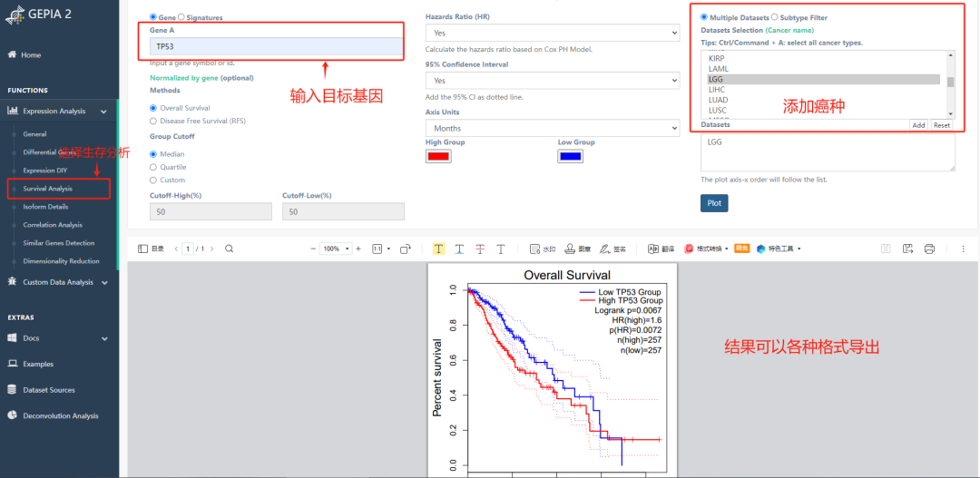980x478 pixels.
Task: Open Dimensionality Reduction in sidebar
Action: click(62, 260)
